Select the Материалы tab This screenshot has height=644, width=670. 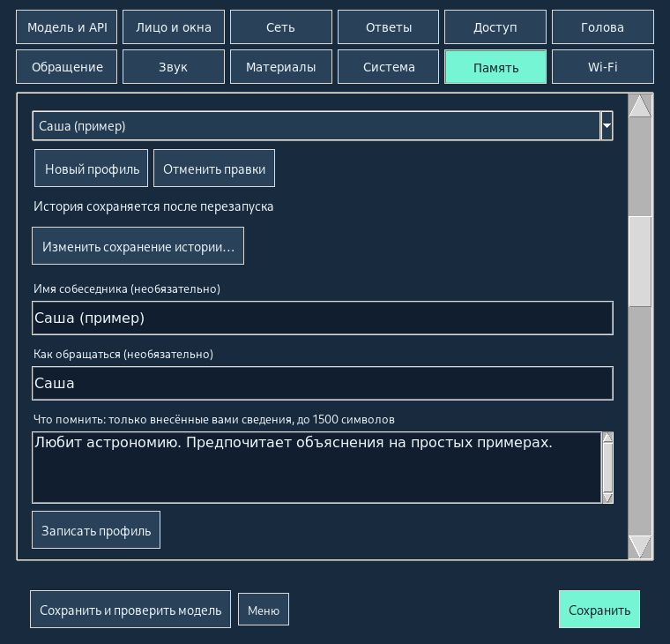280,67
